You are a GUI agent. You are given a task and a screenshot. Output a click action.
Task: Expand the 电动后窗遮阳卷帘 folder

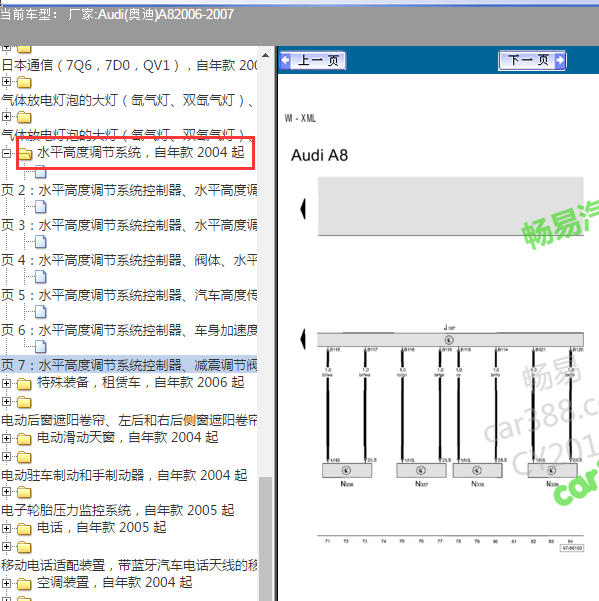coord(6,401)
